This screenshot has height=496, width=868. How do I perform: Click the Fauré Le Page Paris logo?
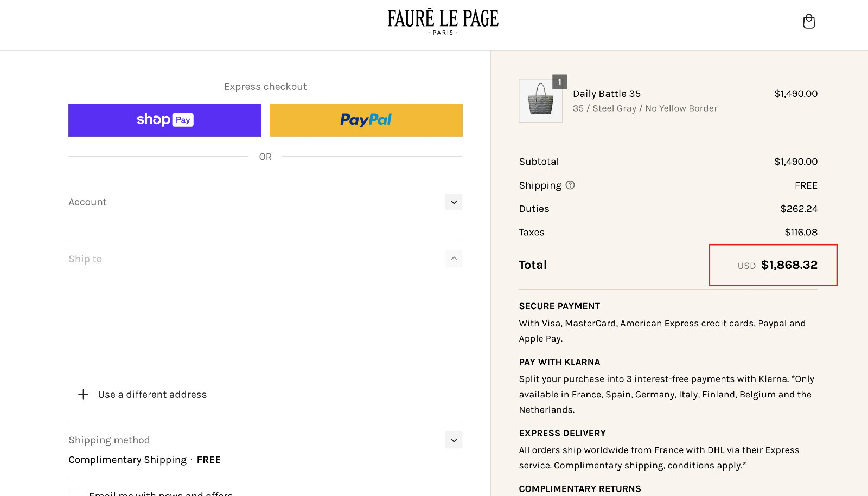pos(443,22)
